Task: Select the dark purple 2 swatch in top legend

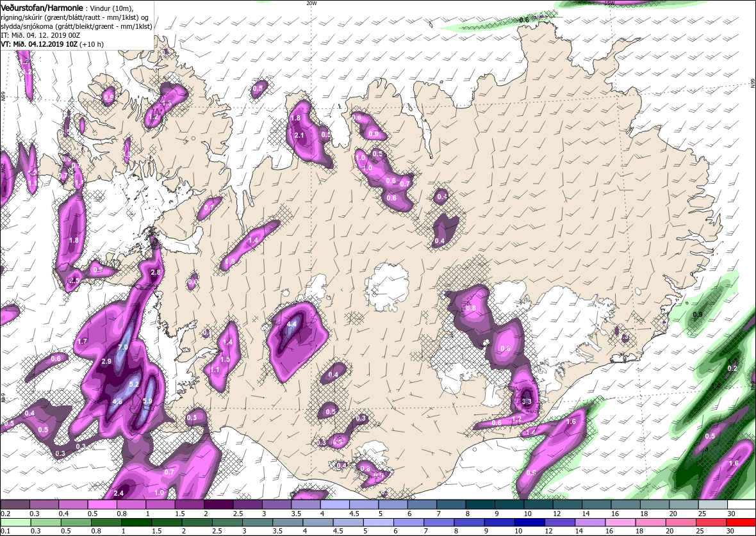Action: click(218, 504)
